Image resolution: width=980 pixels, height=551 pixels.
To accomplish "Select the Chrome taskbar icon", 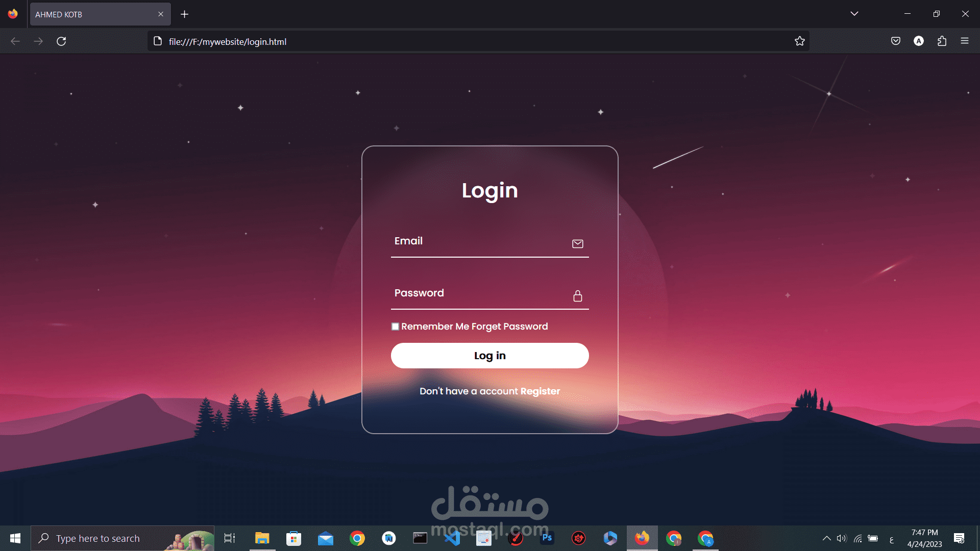I will point(357,538).
